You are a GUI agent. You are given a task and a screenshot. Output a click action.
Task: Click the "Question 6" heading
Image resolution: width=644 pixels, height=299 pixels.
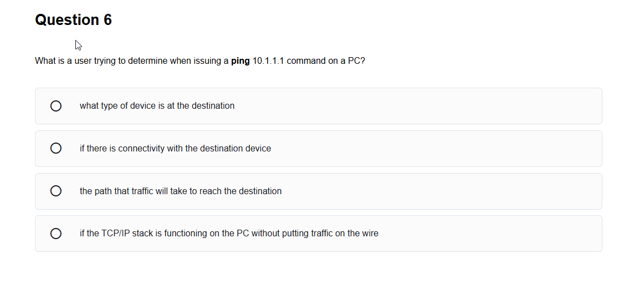pyautogui.click(x=73, y=20)
